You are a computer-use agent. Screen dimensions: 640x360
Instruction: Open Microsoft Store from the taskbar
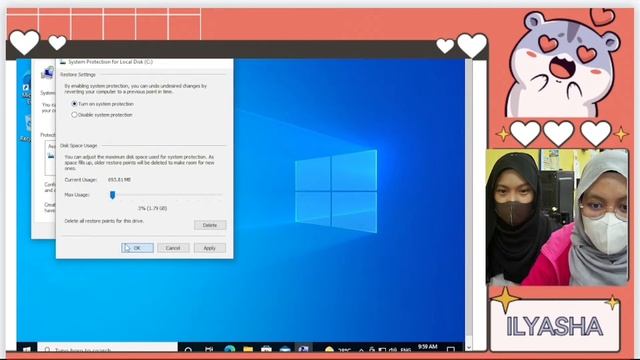266,348
